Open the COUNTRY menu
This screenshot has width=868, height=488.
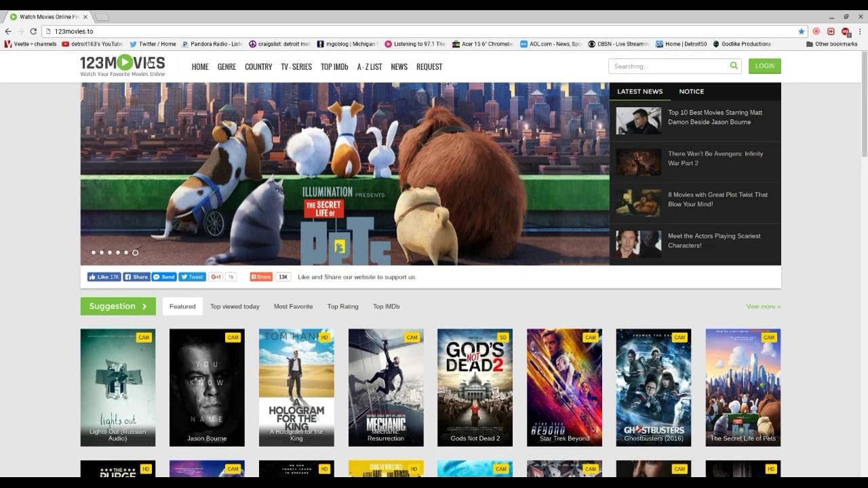click(258, 66)
